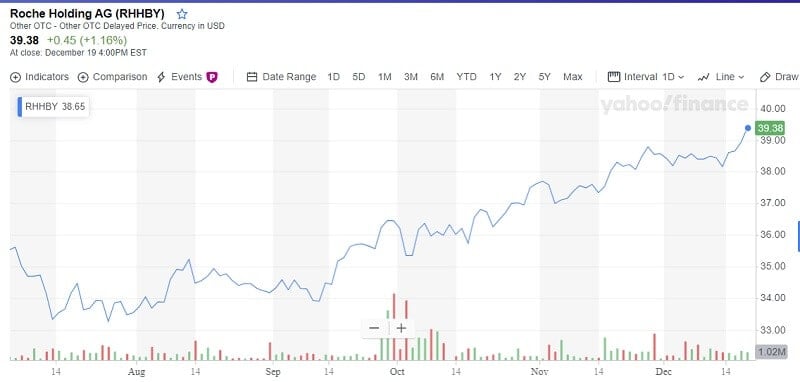
Task: Switch to the 6M range
Action: pos(437,77)
